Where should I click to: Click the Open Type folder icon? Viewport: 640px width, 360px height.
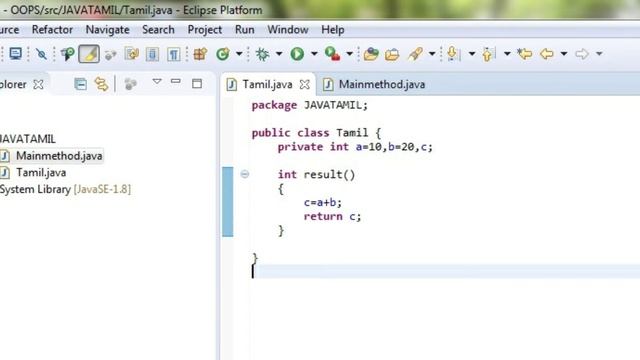pos(371,54)
